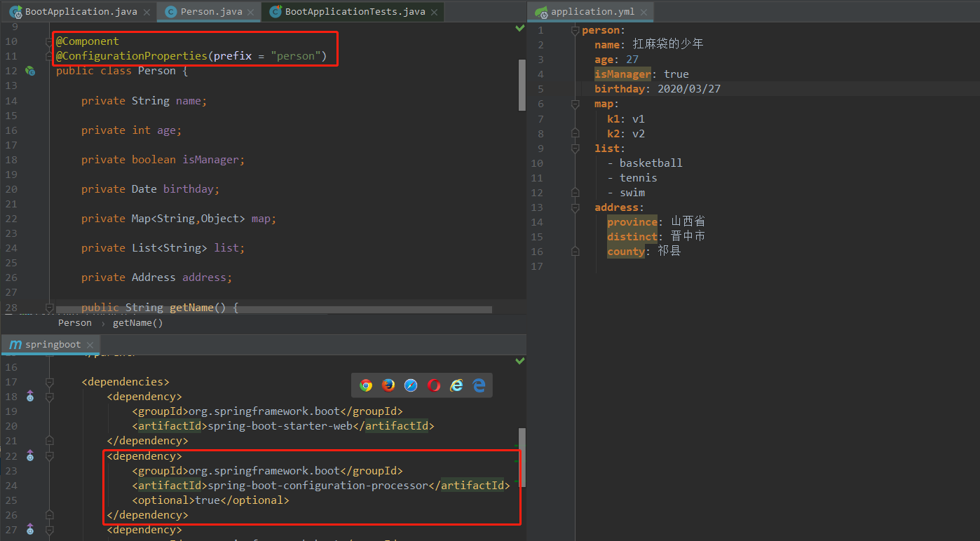The width and height of the screenshot is (980, 541).
Task: Click the Date birthday field declaration
Action: tap(150, 189)
